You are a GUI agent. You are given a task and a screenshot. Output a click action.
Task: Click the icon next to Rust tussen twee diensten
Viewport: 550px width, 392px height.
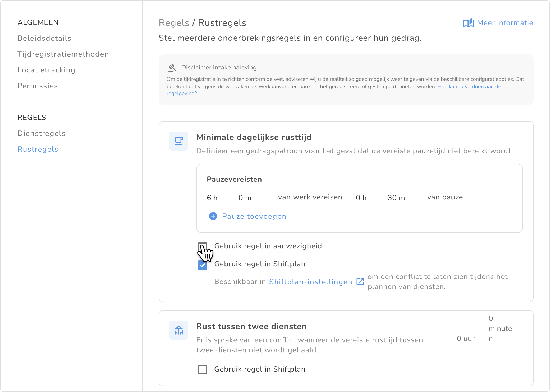(x=179, y=330)
